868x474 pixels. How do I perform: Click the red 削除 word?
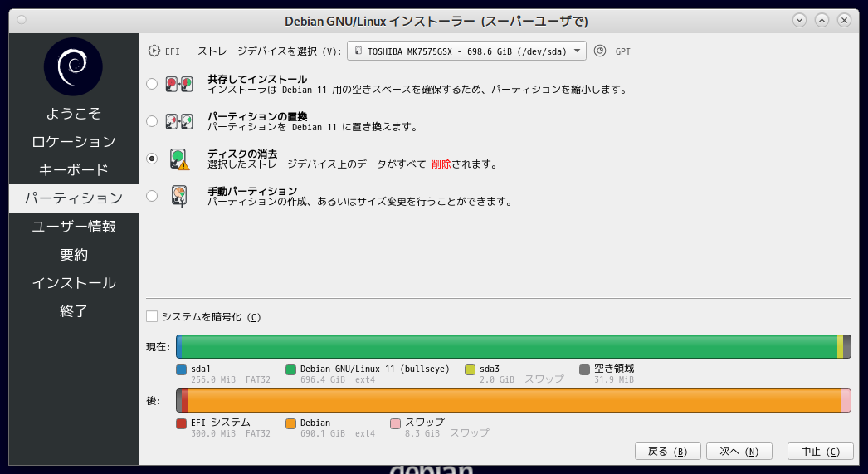coord(441,164)
